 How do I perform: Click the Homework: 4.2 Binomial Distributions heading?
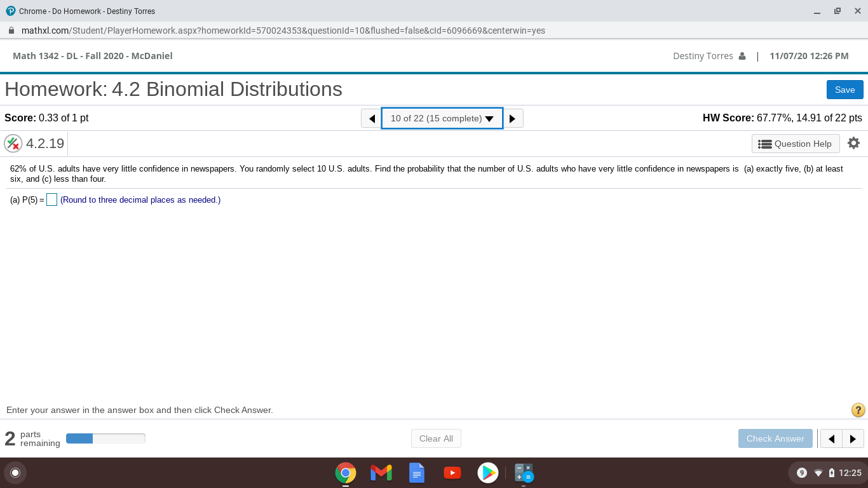[x=173, y=89]
